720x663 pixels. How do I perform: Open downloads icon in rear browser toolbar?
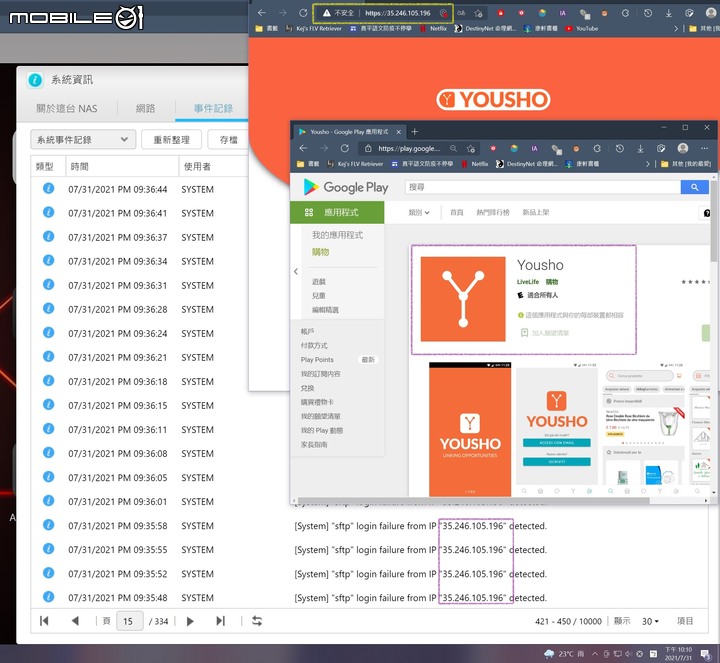669,13
